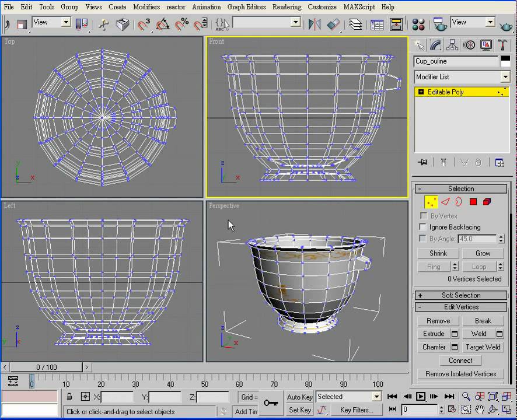Switch to the Utilities hammer tab

click(x=503, y=45)
